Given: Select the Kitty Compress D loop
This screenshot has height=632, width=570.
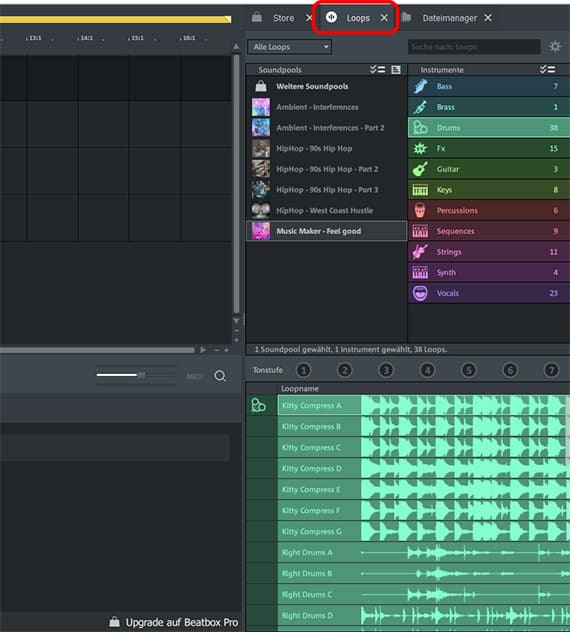Looking at the screenshot, I should pos(423,468).
